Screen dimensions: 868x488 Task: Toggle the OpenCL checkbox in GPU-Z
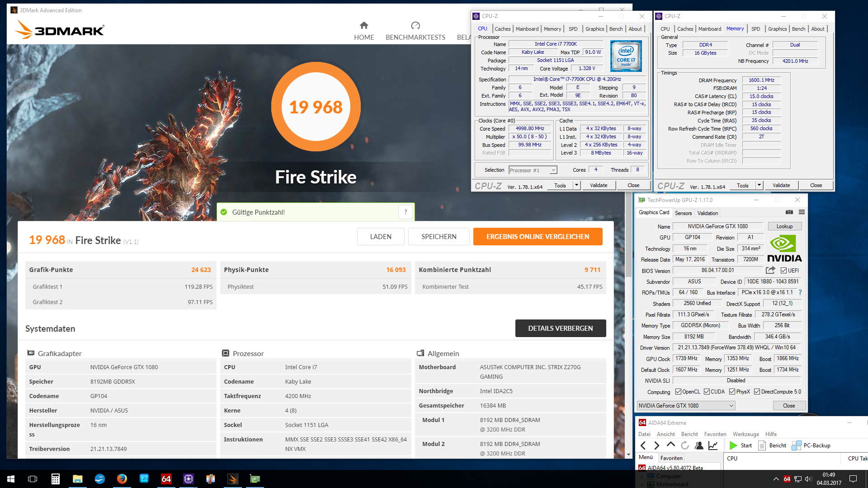click(x=678, y=392)
